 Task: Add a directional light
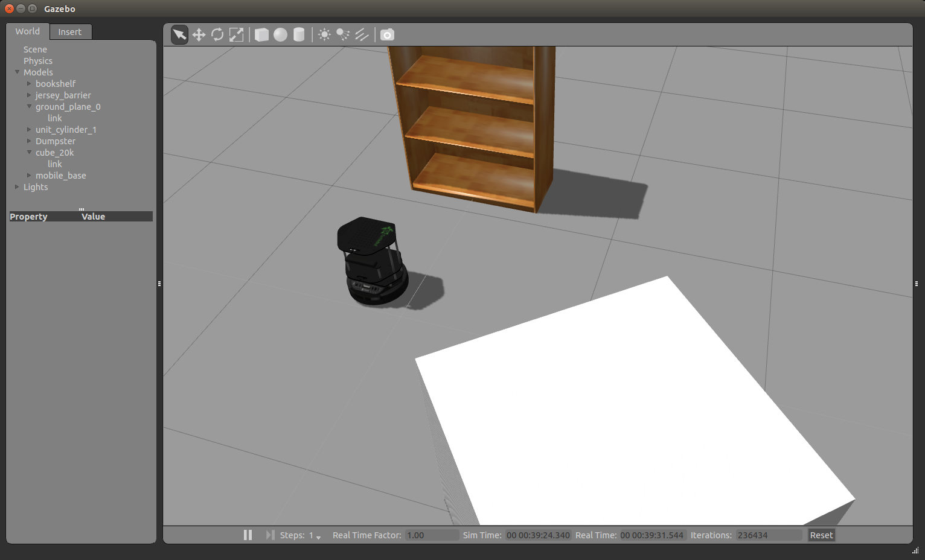[362, 35]
